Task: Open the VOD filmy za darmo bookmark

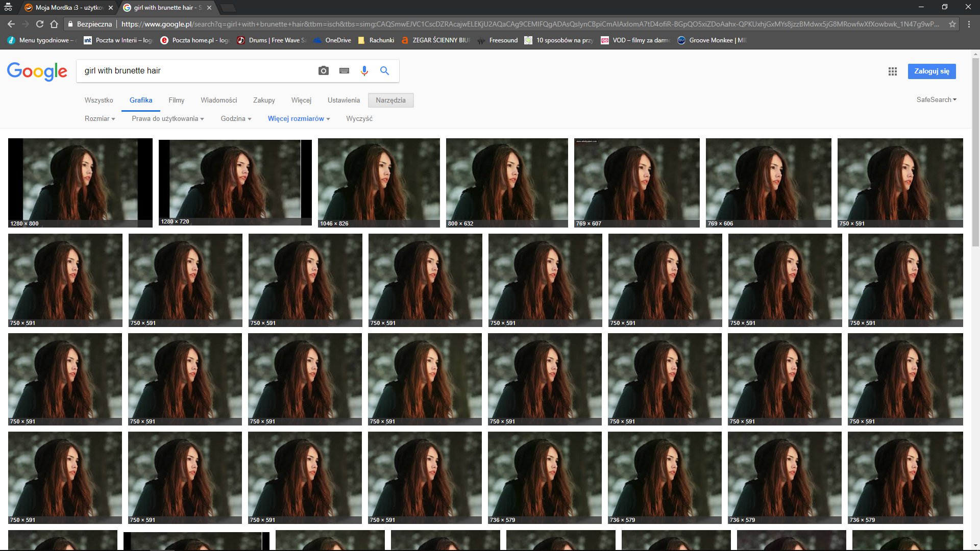Action: [635, 40]
